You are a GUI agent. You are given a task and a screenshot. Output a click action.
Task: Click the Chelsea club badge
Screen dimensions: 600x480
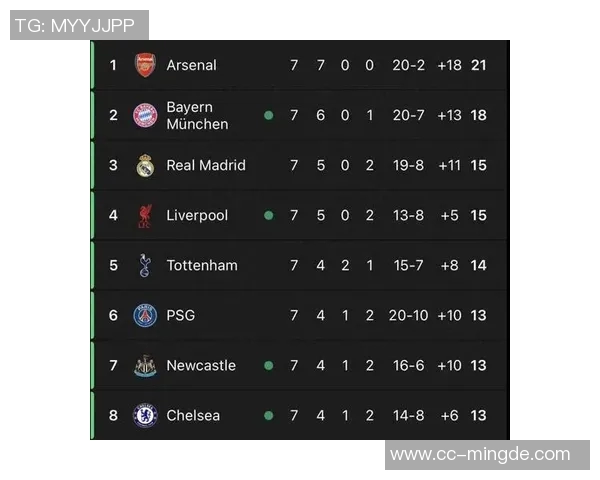[145, 415]
